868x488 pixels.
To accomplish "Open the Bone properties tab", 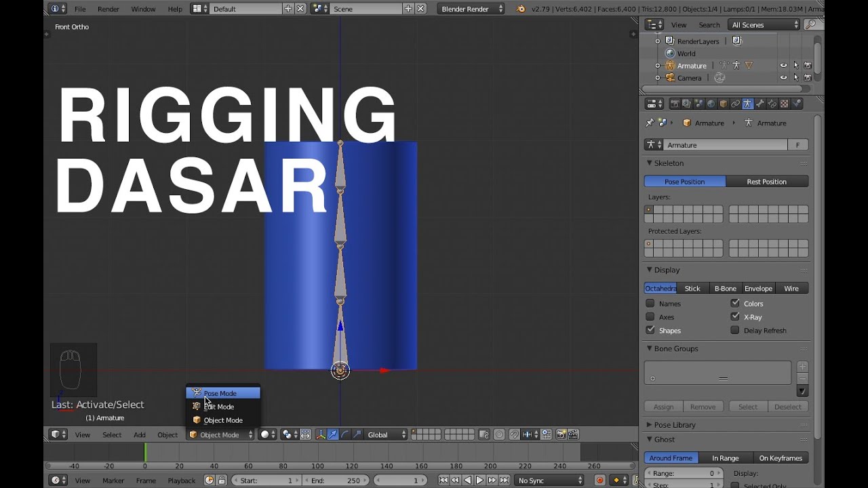I will pyautogui.click(x=760, y=104).
